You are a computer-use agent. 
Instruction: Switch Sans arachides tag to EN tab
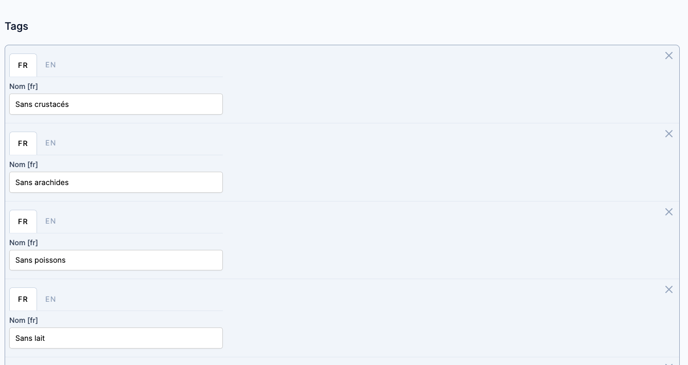(x=50, y=143)
